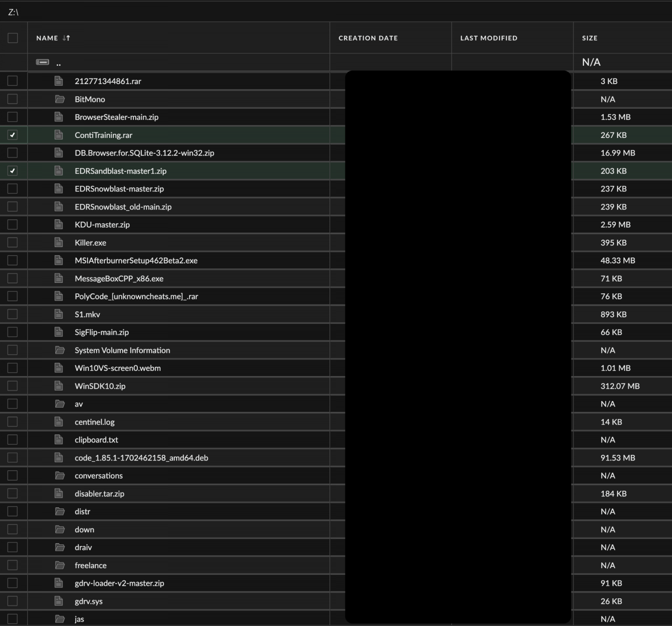672x626 pixels.
Task: Toggle sort direction arrows on NAME column
Action: pyautogui.click(x=66, y=38)
